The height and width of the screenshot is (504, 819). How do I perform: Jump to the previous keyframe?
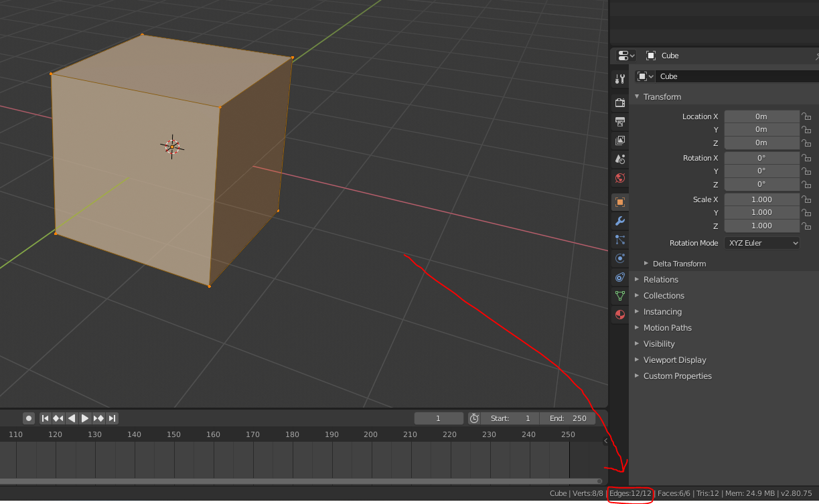tap(58, 418)
